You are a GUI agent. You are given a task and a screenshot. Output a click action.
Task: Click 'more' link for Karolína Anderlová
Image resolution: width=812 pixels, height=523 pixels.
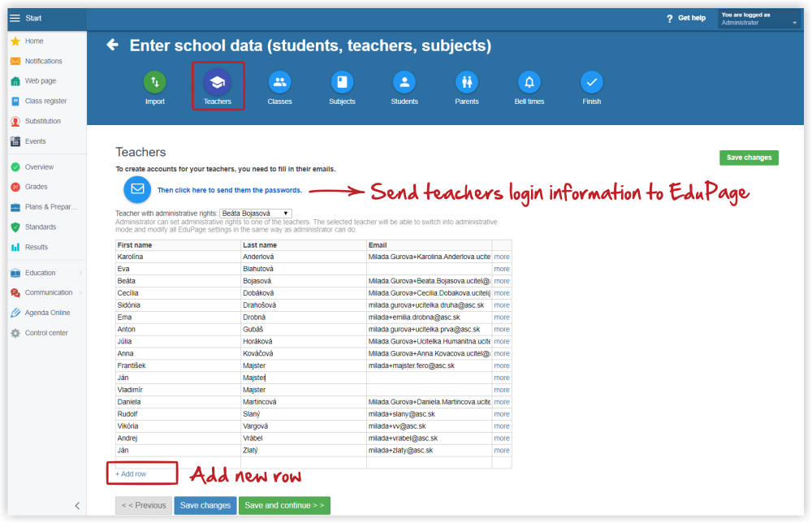pos(502,257)
